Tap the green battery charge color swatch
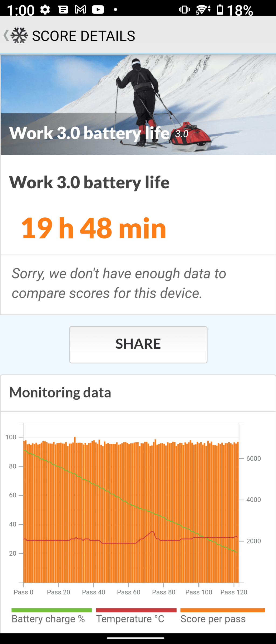The width and height of the screenshot is (276, 644). (52, 610)
